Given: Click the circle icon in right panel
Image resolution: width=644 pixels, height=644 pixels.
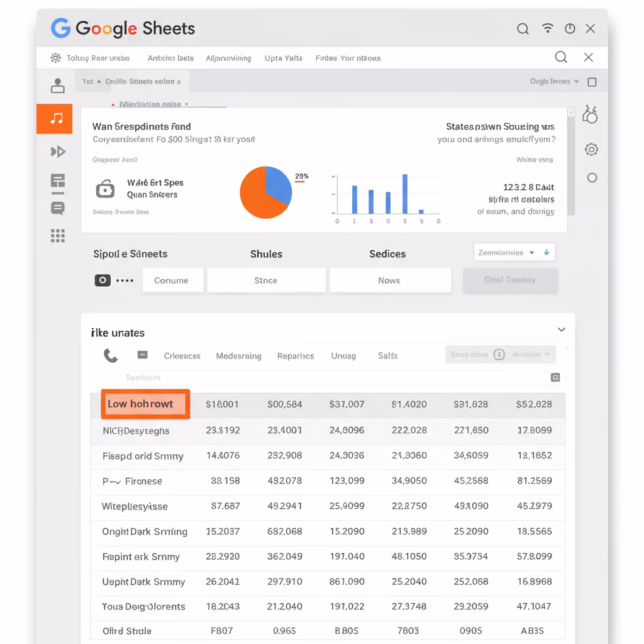Looking at the screenshot, I should click(592, 178).
